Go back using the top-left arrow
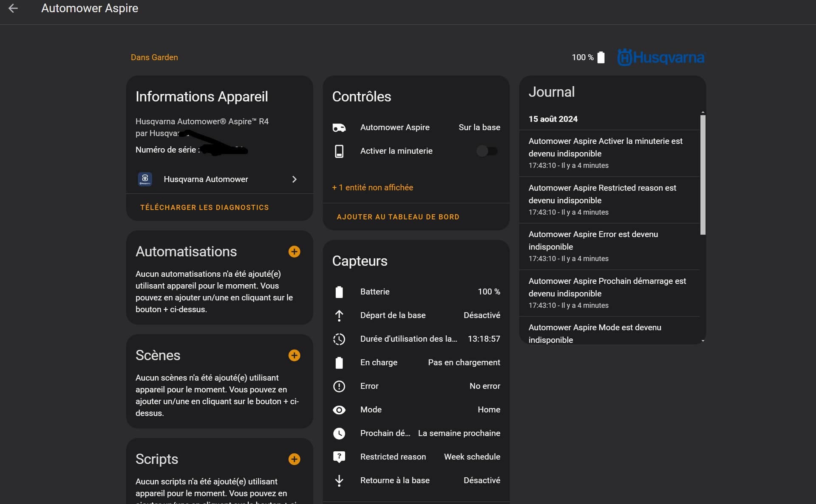The image size is (816, 504). [x=13, y=8]
